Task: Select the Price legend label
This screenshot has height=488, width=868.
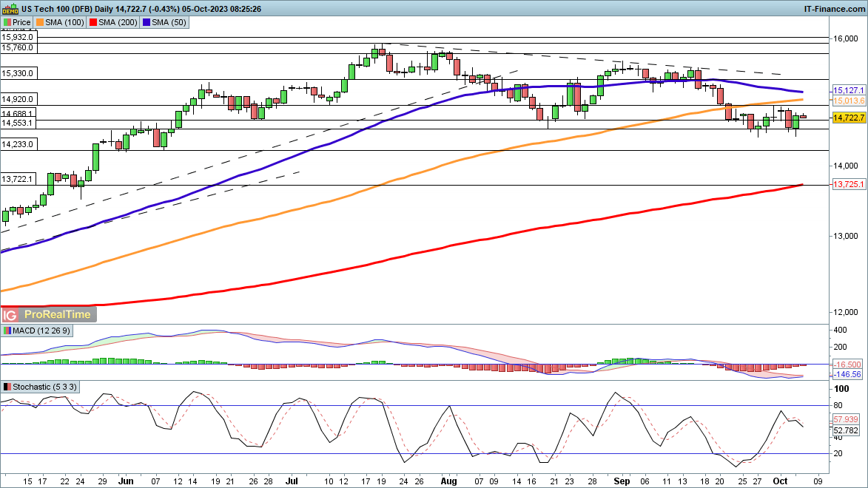Action: (x=21, y=23)
